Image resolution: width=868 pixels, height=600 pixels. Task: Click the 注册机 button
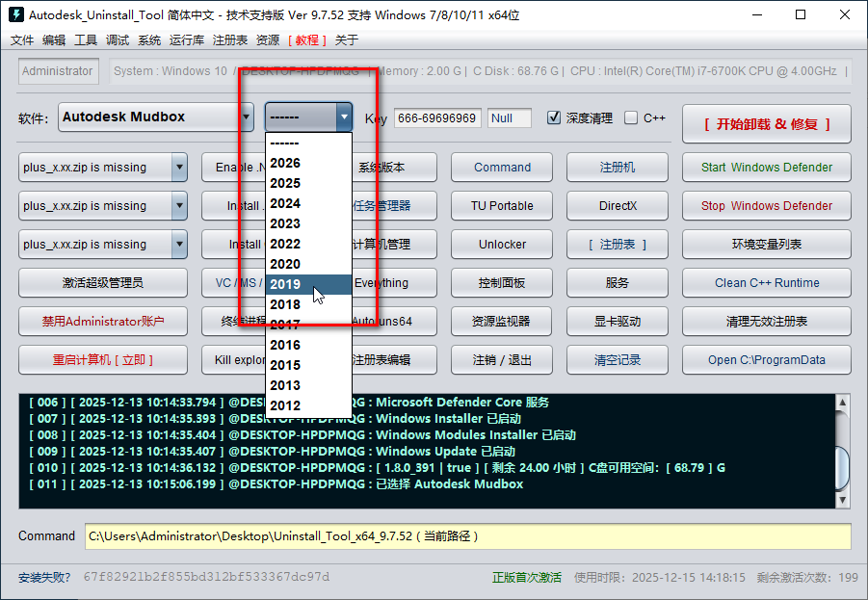pos(618,168)
